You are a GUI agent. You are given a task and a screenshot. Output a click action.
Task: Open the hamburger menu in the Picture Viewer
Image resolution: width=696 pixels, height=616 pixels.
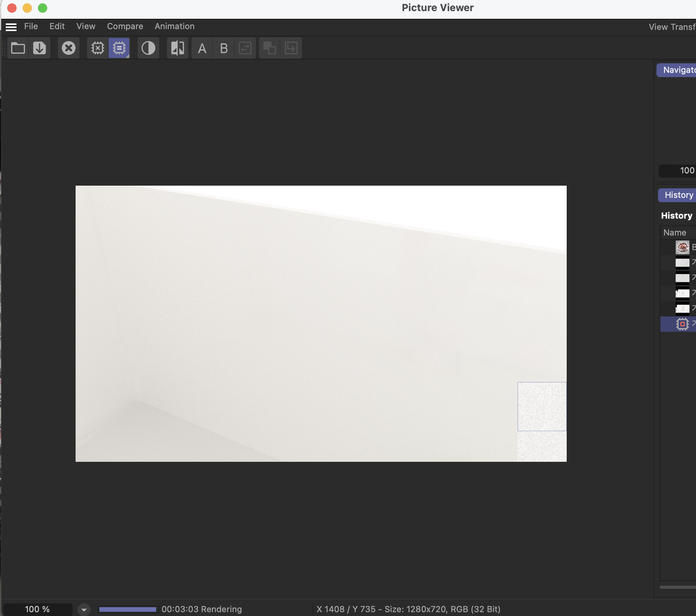(x=11, y=27)
